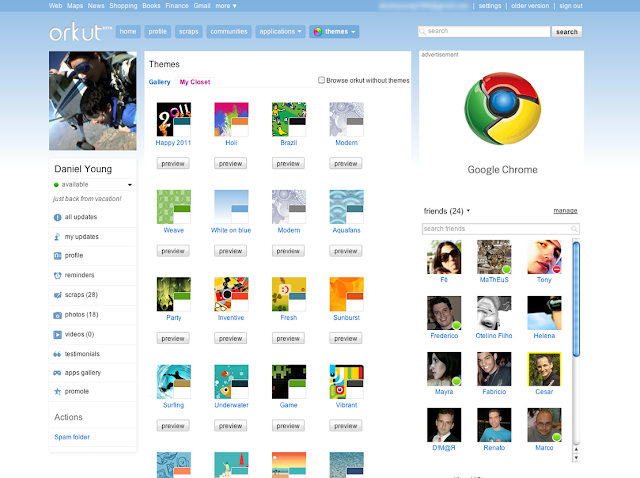
Task: Open the applications dropdown menu
Action: click(281, 32)
